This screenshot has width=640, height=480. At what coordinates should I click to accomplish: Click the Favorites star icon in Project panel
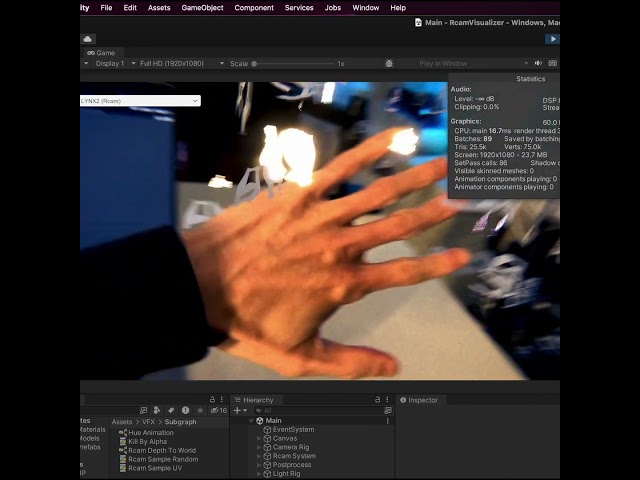point(200,410)
